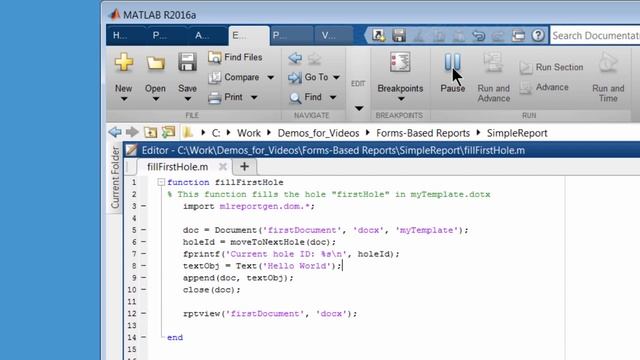Viewport: 640px width, 360px height.
Task: Click the Print button
Action: click(226, 98)
